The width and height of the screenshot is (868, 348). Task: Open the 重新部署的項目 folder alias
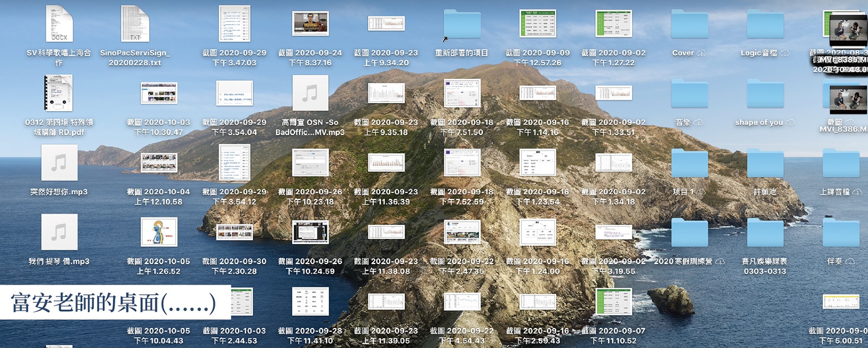[462, 24]
